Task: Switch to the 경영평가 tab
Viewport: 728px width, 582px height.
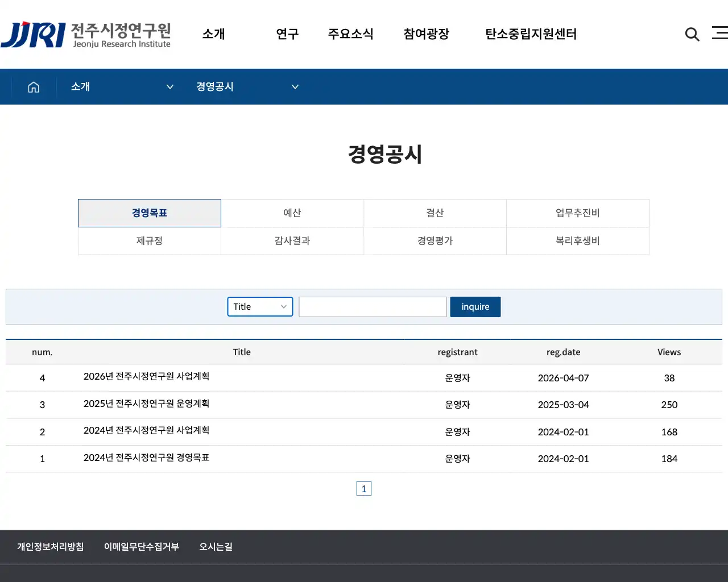Action: point(435,241)
